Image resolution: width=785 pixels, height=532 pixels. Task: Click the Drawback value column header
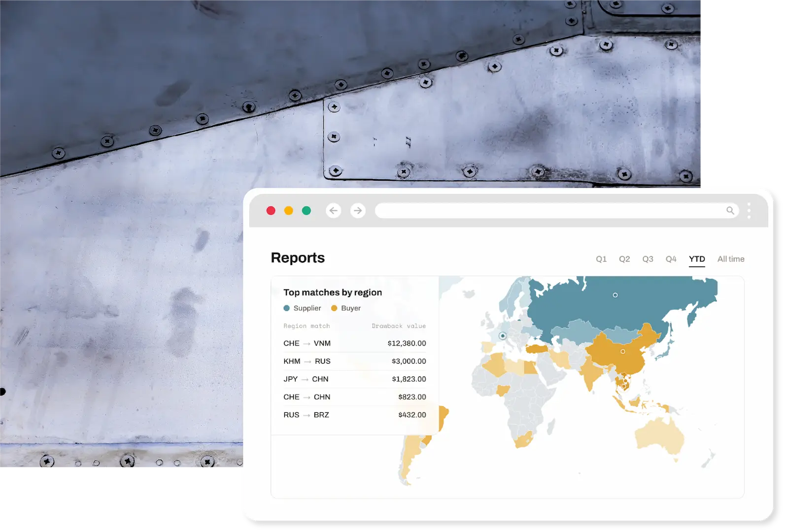click(399, 326)
